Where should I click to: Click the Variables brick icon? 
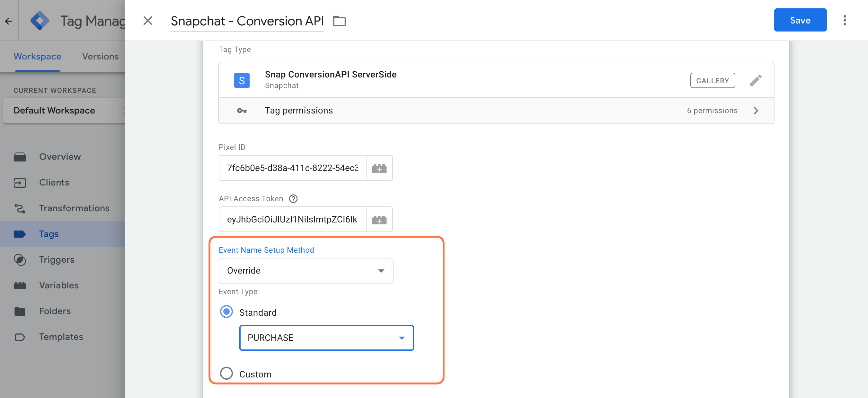click(x=20, y=285)
